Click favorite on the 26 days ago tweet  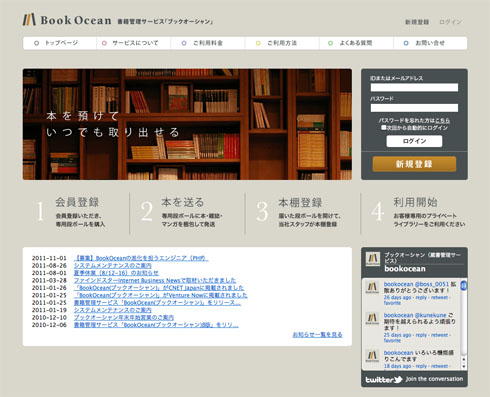[x=392, y=303]
